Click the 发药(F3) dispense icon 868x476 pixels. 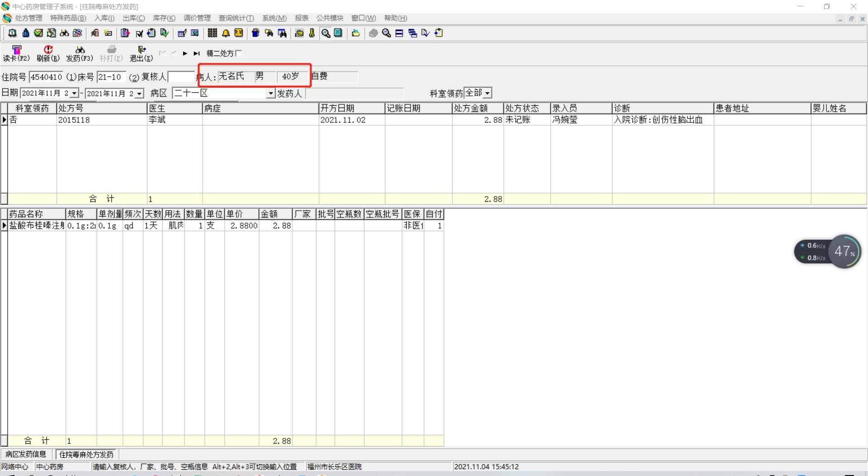pos(80,49)
